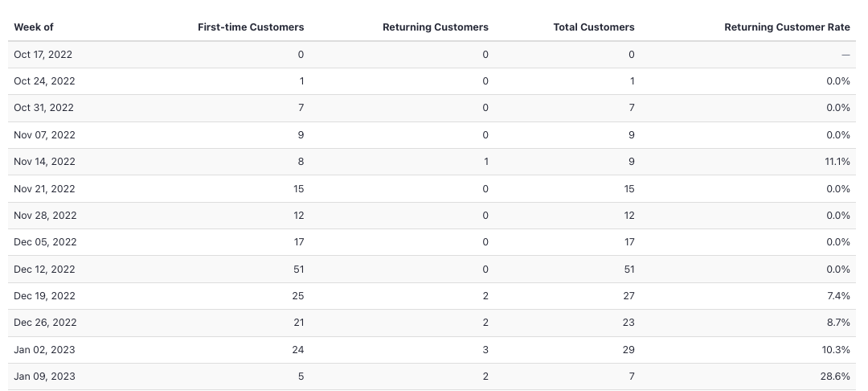This screenshot has width=868, height=391.
Task: Click the 11.1% returning rate value
Action: [837, 161]
